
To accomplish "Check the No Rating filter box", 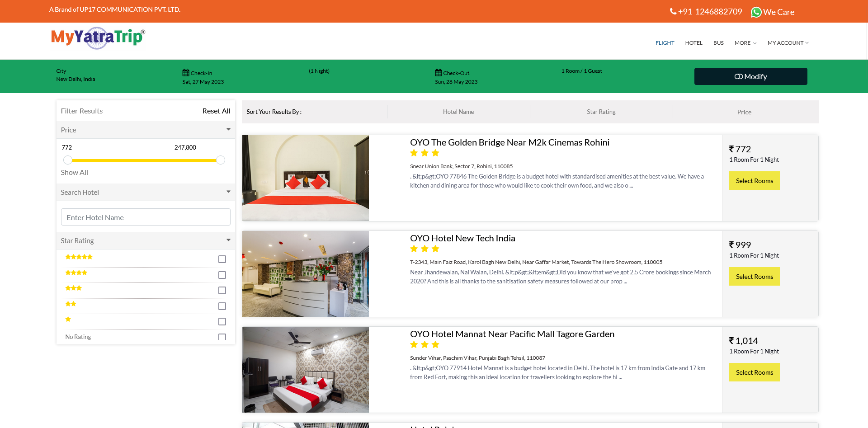I will coord(222,337).
